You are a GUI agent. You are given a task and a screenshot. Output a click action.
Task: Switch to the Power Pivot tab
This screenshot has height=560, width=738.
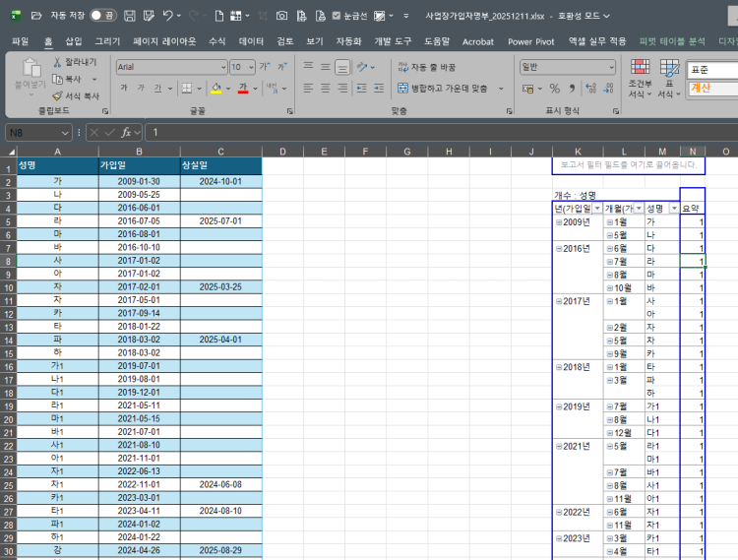point(531,41)
